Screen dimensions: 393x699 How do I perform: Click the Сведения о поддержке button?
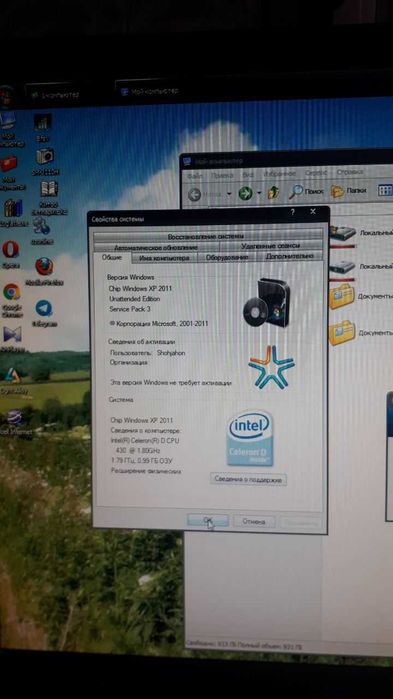point(248,480)
